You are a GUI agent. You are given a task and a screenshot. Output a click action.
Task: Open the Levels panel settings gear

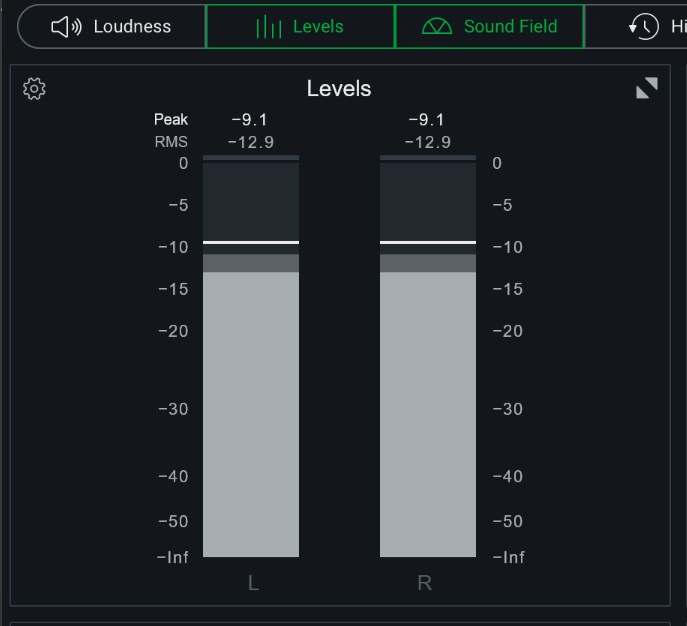tap(34, 89)
